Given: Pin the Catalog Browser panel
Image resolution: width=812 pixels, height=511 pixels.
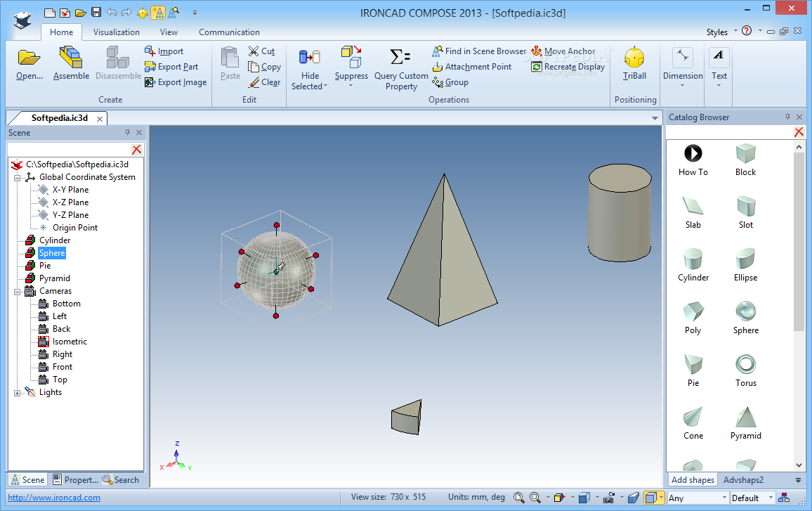Looking at the screenshot, I should (787, 117).
